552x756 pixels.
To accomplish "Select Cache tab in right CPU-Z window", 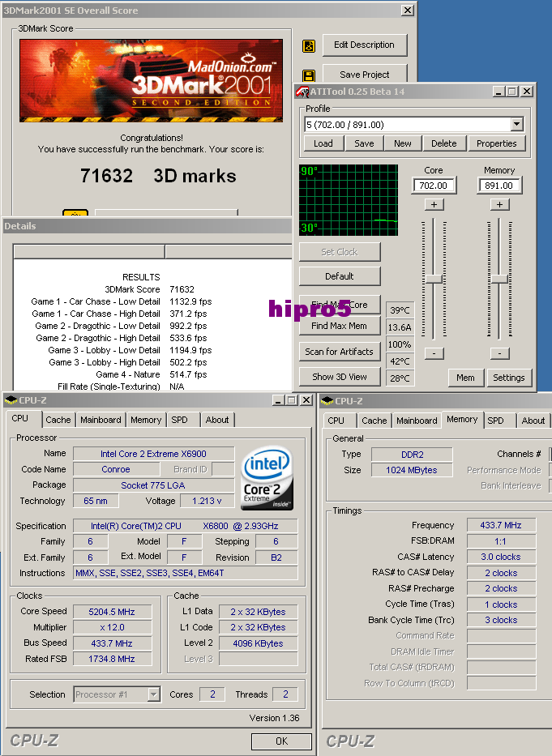I will point(374,421).
